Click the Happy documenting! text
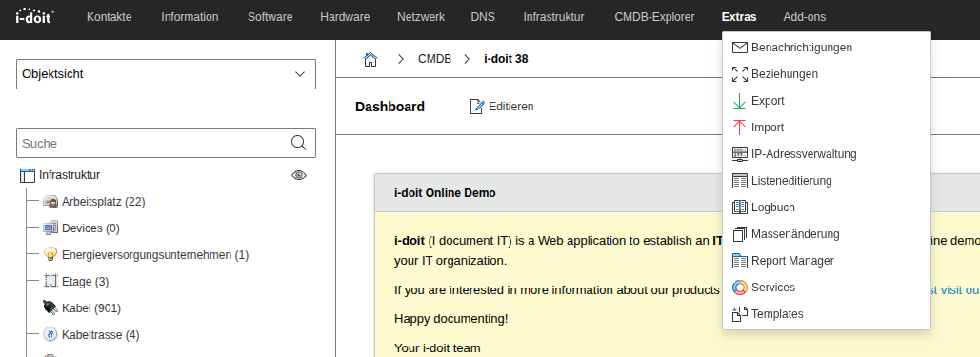This screenshot has height=357, width=980. point(451,319)
